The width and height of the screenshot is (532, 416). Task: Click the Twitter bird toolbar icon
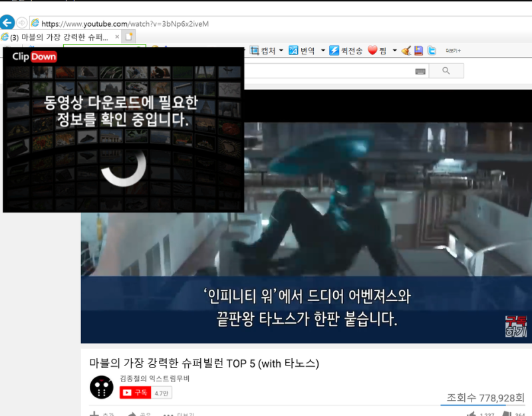click(432, 51)
